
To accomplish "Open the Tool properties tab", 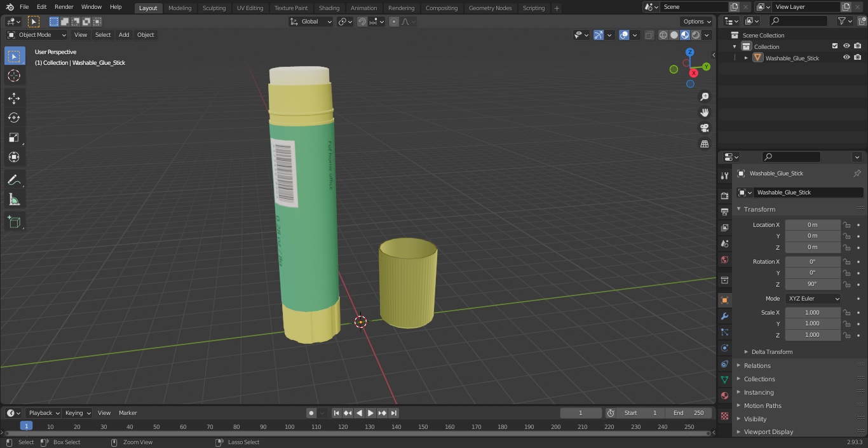I will tap(724, 175).
